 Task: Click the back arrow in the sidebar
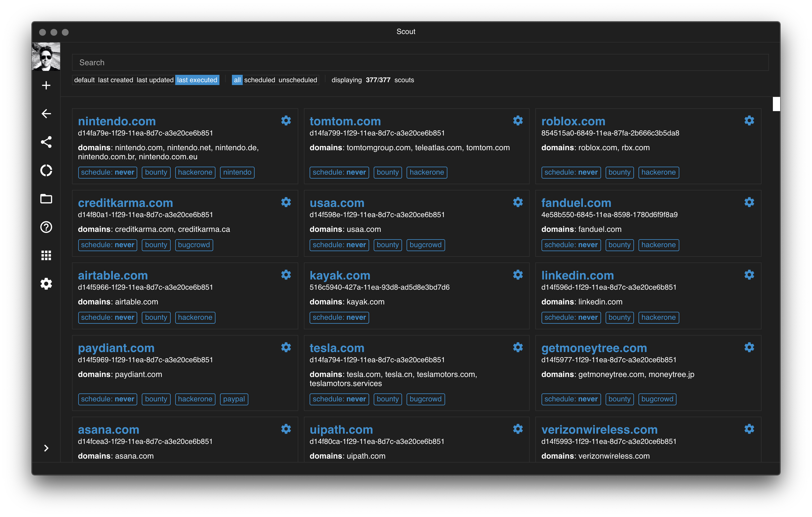[x=46, y=114]
